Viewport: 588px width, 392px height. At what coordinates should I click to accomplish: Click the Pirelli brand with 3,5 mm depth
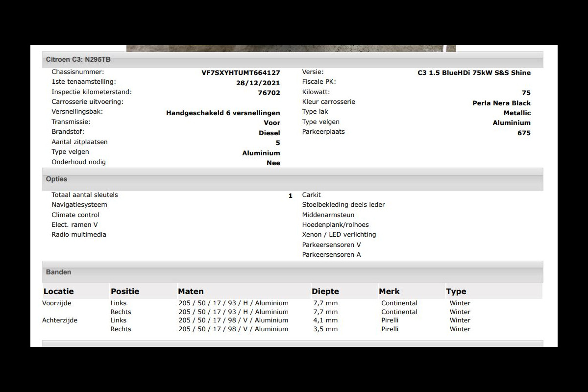tap(390, 329)
